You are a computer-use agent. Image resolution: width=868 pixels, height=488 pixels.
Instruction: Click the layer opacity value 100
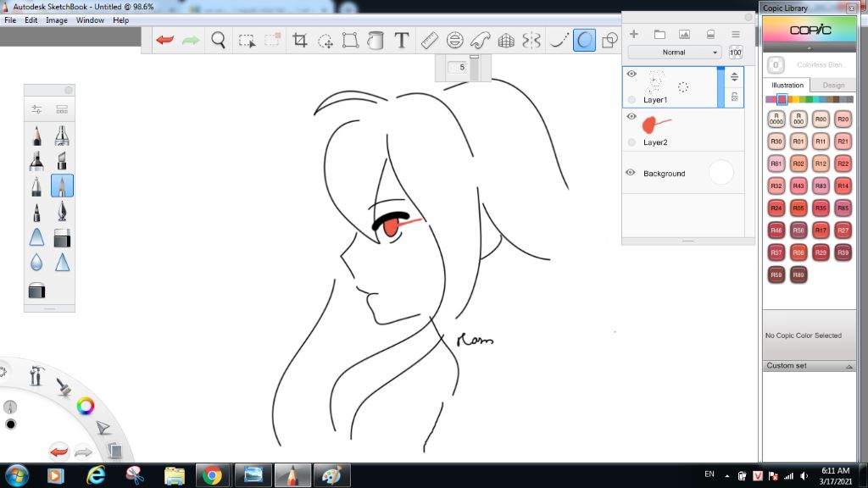click(735, 53)
